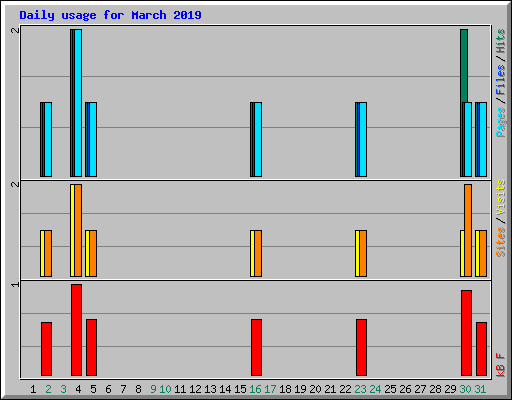
Task: Click the "1" scale value of the KB panel
Action: [15, 284]
